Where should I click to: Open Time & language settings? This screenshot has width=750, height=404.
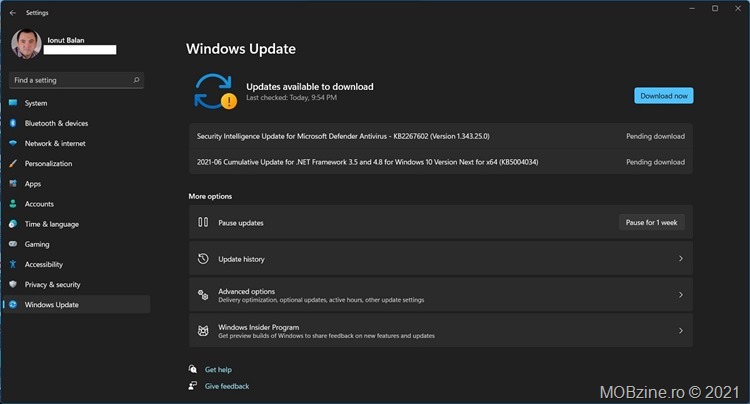[77, 224]
